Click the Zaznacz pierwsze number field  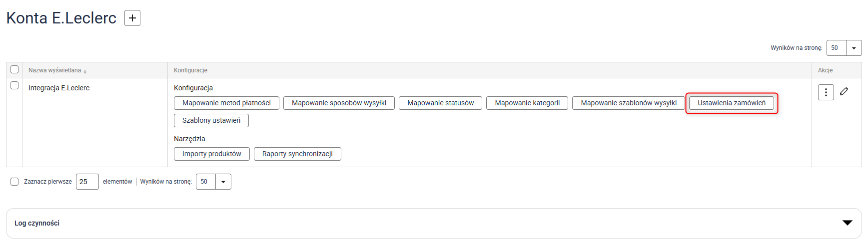[x=87, y=182]
